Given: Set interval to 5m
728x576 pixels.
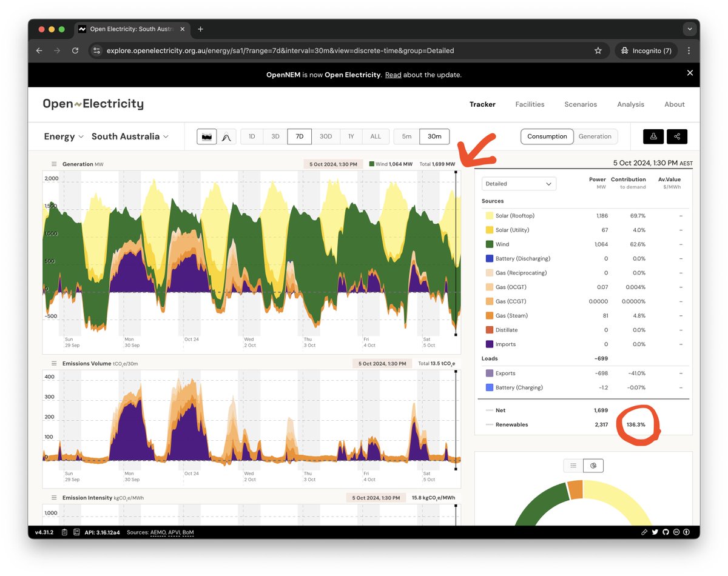Looking at the screenshot, I should pyautogui.click(x=406, y=136).
